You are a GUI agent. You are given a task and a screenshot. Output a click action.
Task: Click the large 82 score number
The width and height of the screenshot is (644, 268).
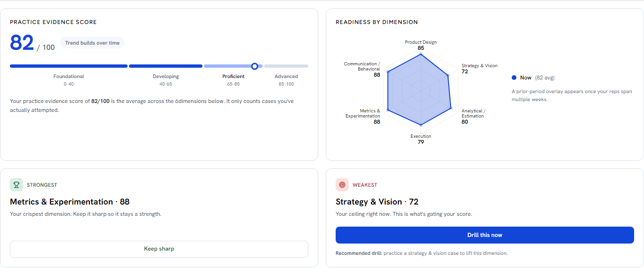tap(22, 43)
